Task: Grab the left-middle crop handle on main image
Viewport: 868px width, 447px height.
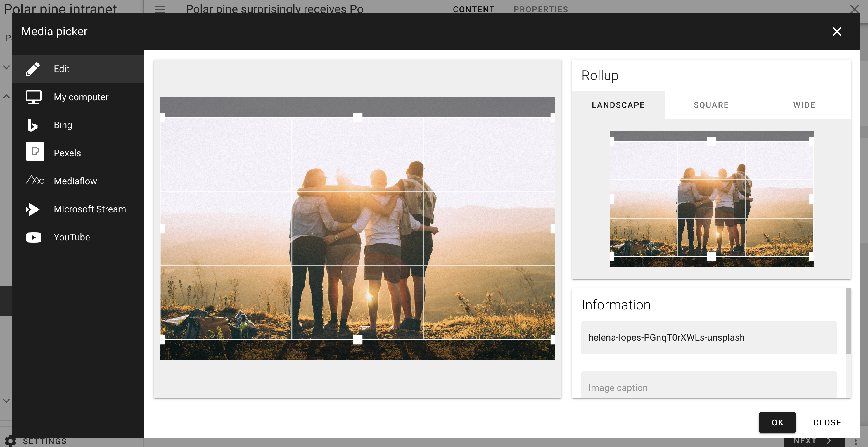Action: 163,229
